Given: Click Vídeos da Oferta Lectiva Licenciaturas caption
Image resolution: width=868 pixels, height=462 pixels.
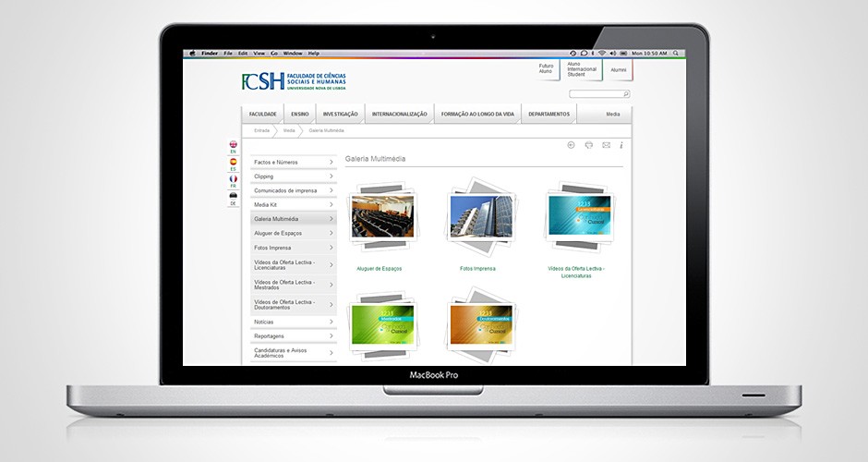Looking at the screenshot, I should [x=576, y=272].
